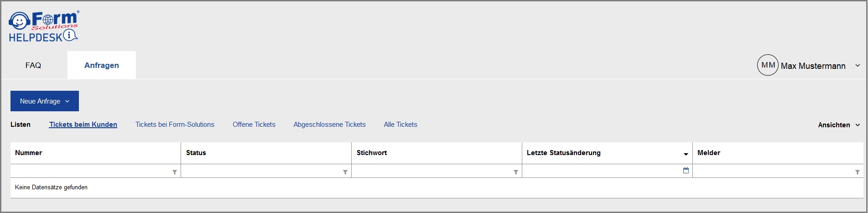868x213 pixels.
Task: Open calendar picker for Letzte Statusänderung
Action: point(686,171)
